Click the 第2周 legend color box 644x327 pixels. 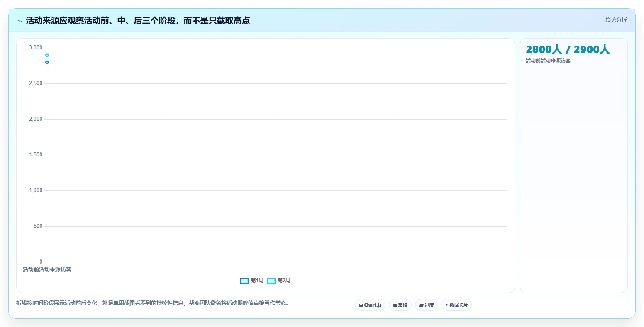pos(271,281)
